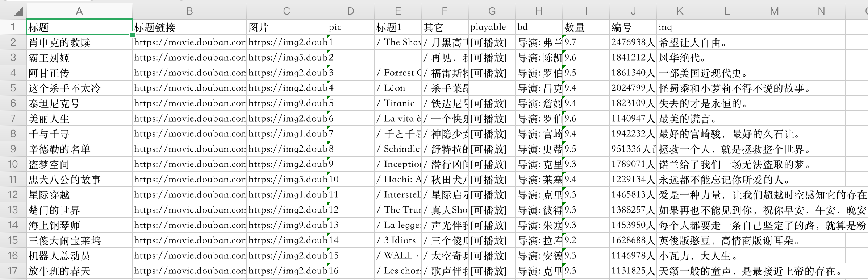The height and width of the screenshot is (280, 868).
Task: Click the 标题1 header cell
Action: pos(398,27)
